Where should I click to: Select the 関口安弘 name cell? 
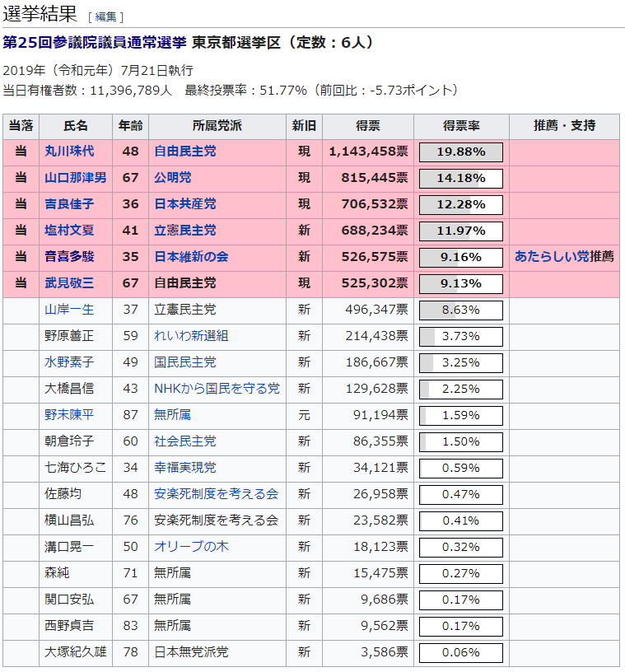[76, 600]
